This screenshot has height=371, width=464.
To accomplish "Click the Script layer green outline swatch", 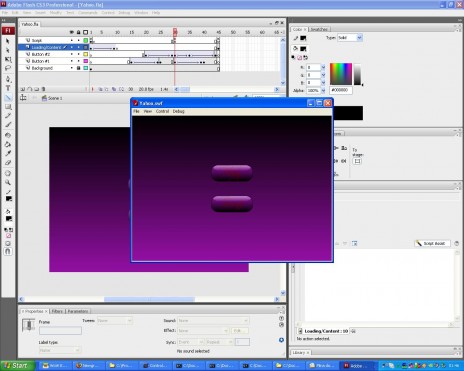I will (x=86, y=40).
